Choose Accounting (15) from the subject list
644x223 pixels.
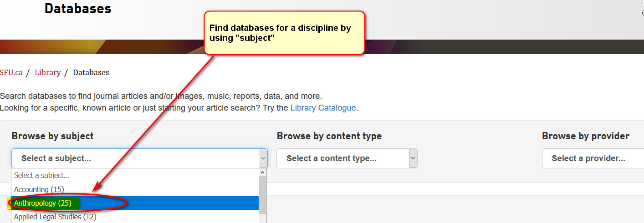135,189
